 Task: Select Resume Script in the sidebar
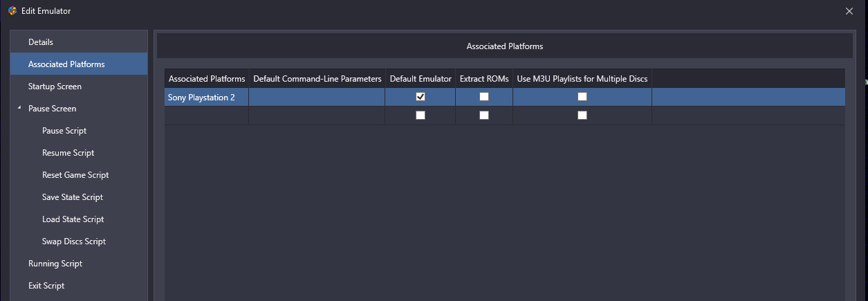click(x=68, y=153)
